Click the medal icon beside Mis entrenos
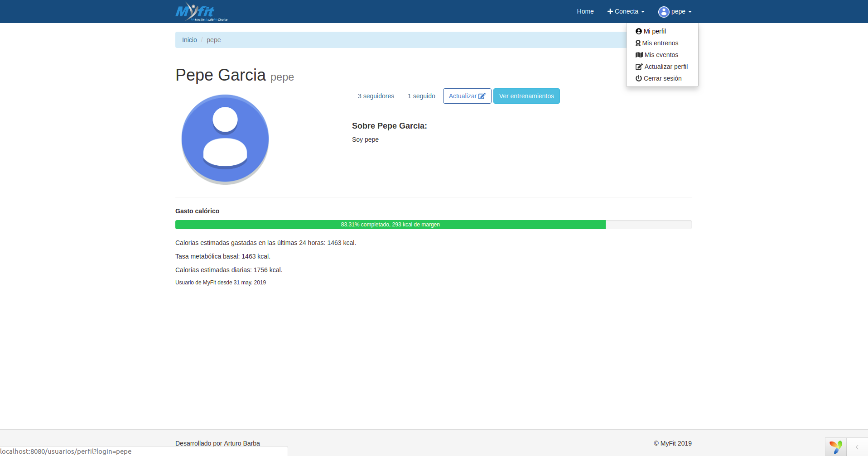The width and height of the screenshot is (868, 456). pos(638,43)
